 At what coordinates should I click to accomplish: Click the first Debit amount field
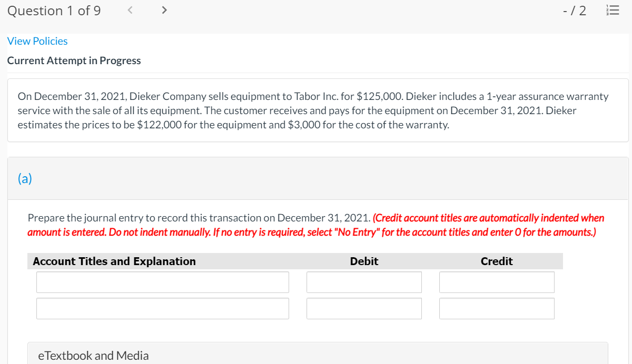[364, 282]
